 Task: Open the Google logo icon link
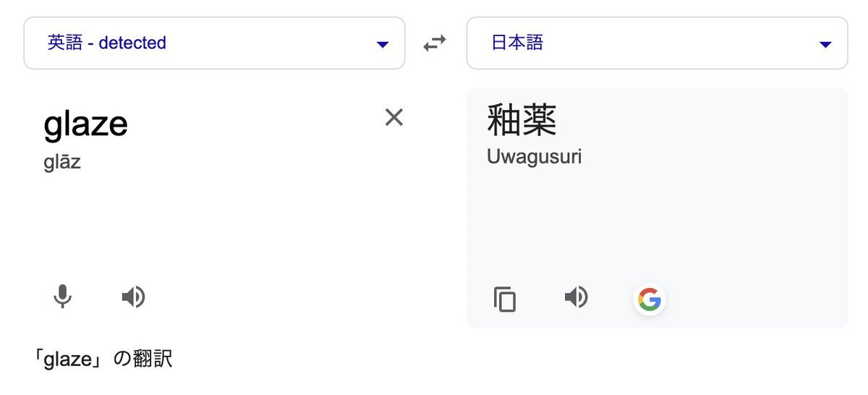pos(650,299)
